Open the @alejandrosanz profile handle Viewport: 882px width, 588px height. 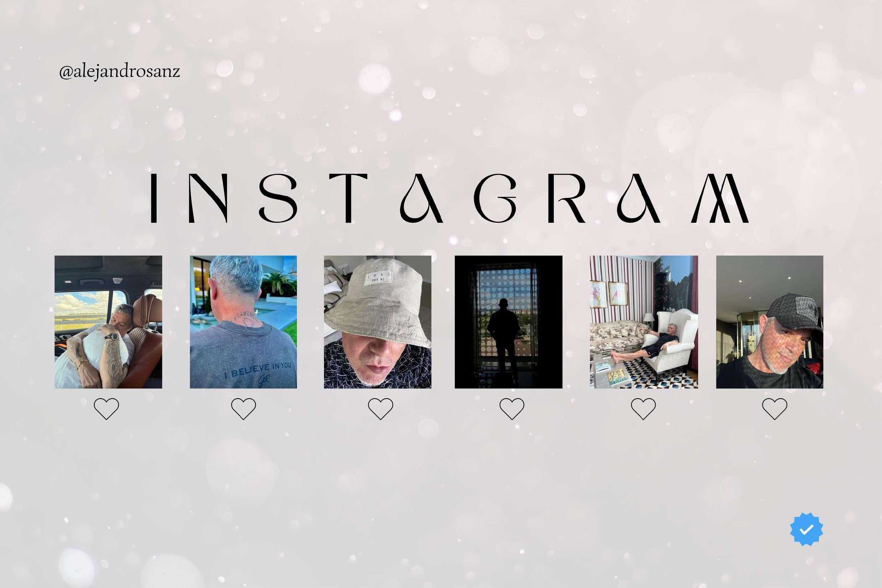tap(120, 72)
